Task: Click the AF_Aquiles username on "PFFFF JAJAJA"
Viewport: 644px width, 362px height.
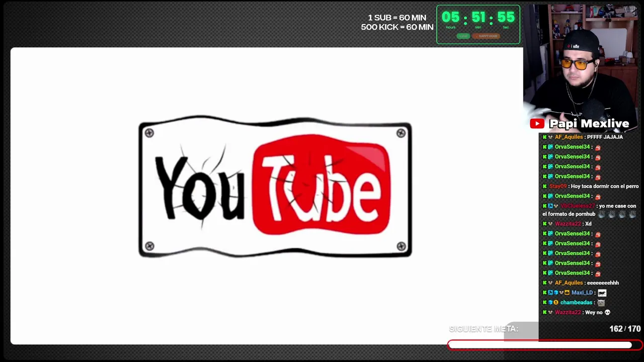Action: coord(569,137)
